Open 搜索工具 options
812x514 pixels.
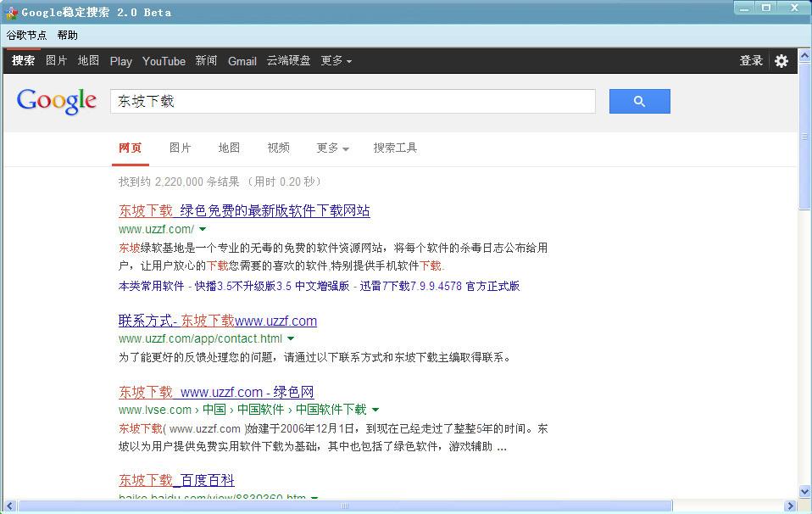(395, 148)
